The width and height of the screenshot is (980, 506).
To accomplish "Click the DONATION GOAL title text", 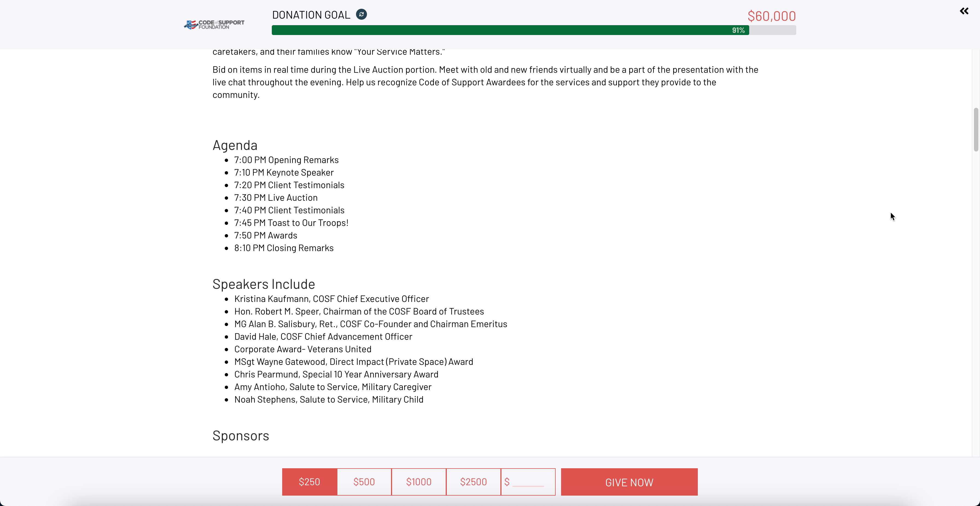I will (311, 15).
